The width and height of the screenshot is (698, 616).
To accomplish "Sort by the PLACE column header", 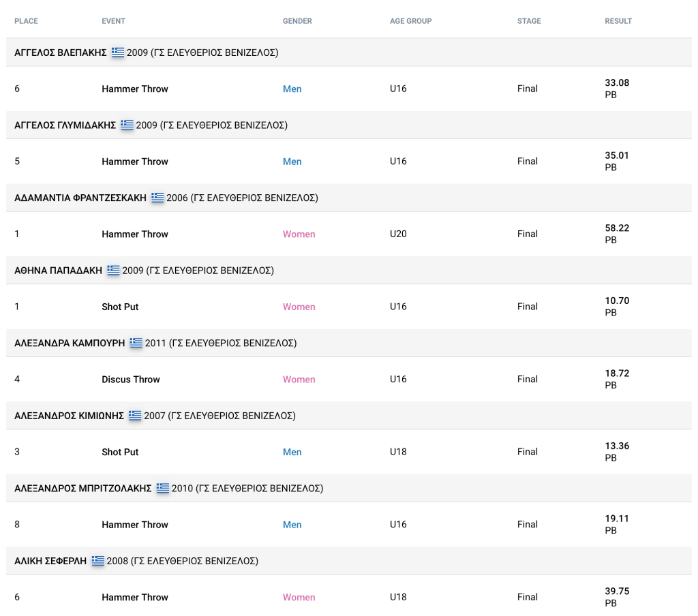I will tap(26, 21).
